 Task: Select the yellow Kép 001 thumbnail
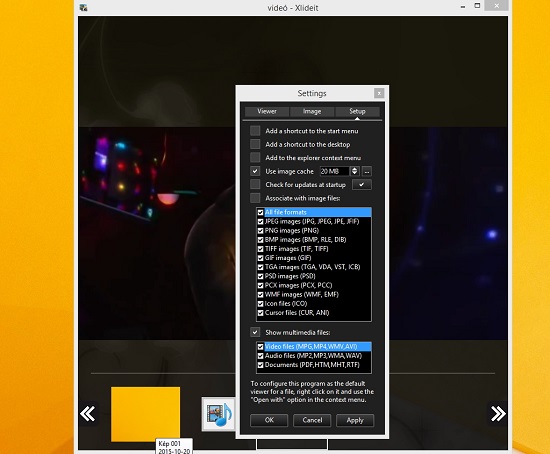click(146, 414)
